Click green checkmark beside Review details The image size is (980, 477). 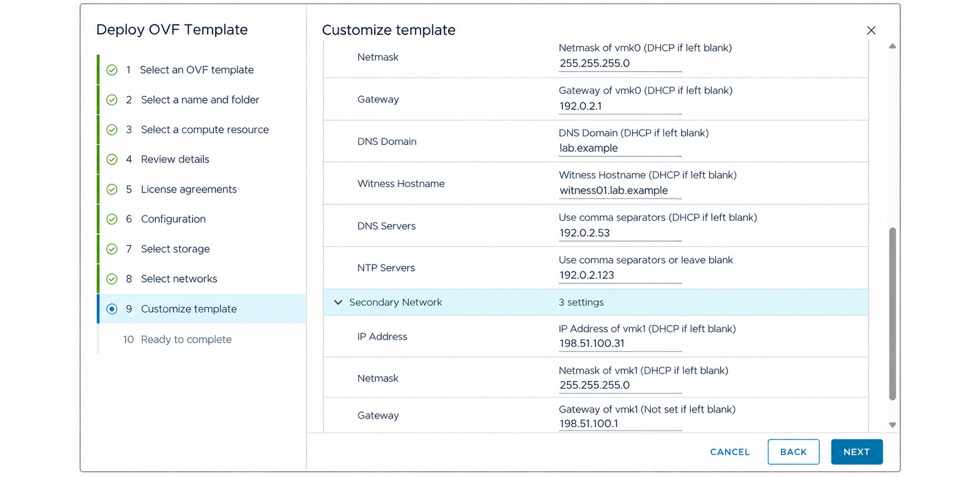click(x=112, y=159)
